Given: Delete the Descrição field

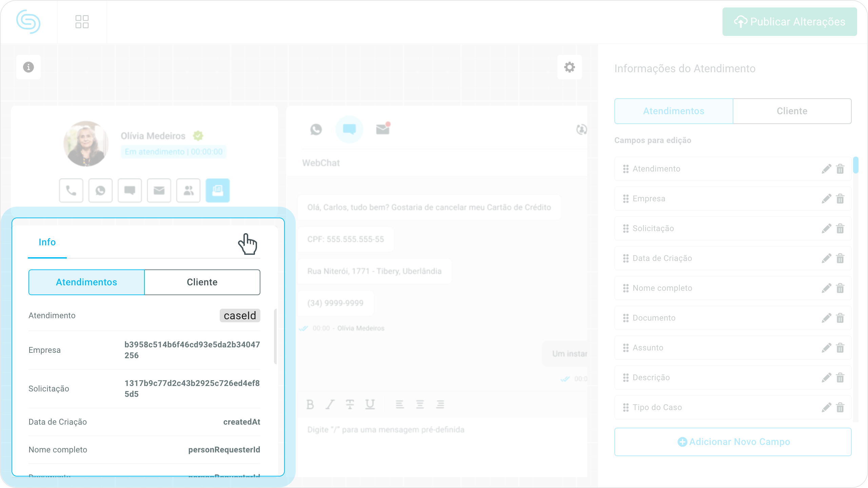Looking at the screenshot, I should pyautogui.click(x=840, y=378).
